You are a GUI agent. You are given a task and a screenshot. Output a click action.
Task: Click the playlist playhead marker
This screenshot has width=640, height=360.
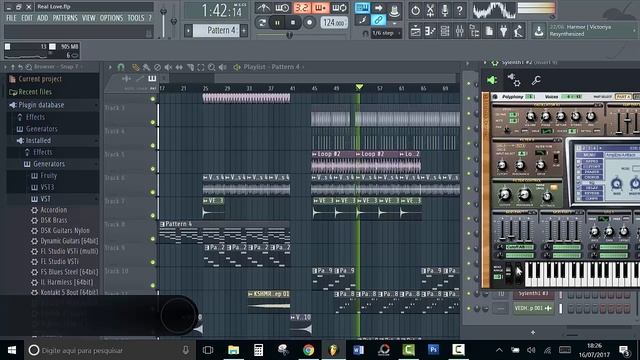click(359, 87)
